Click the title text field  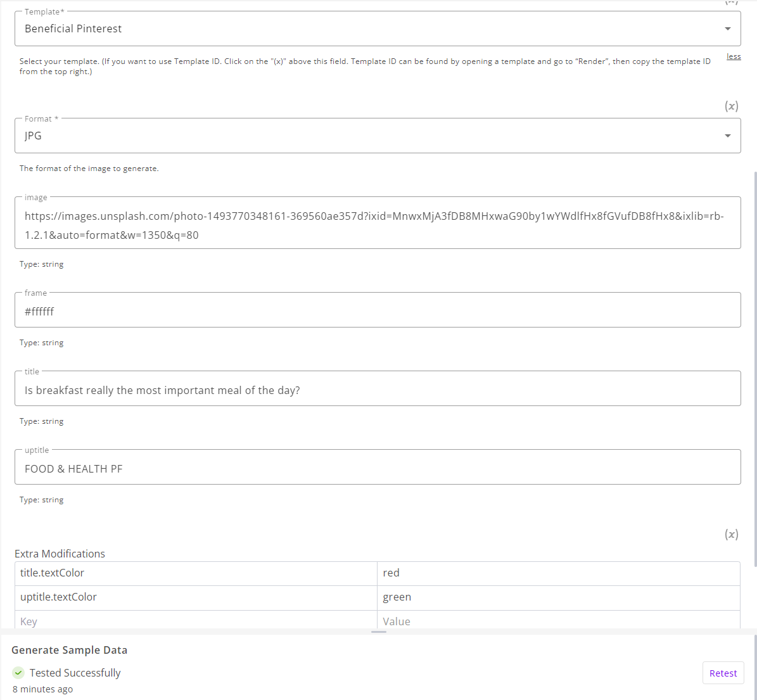click(x=377, y=390)
